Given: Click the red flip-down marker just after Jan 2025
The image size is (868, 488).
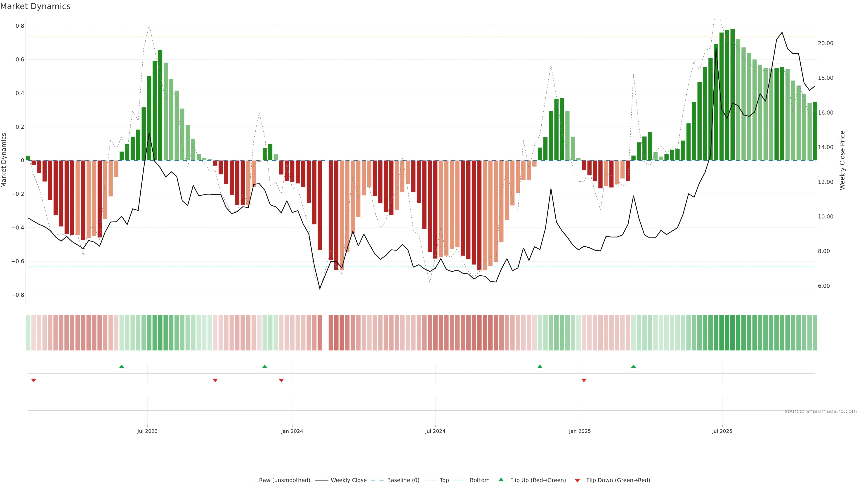Looking at the screenshot, I should [x=584, y=380].
